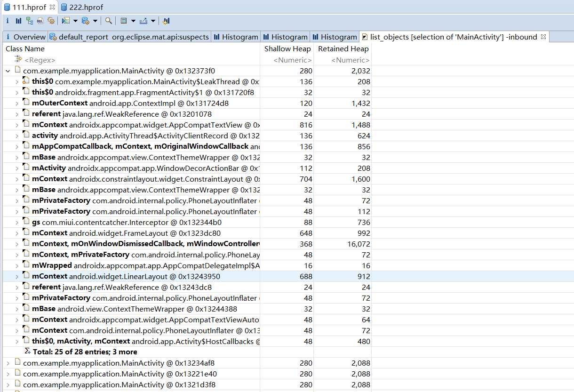Open the default_report suspects tab
Screen dimensions: 574x392
coord(129,37)
